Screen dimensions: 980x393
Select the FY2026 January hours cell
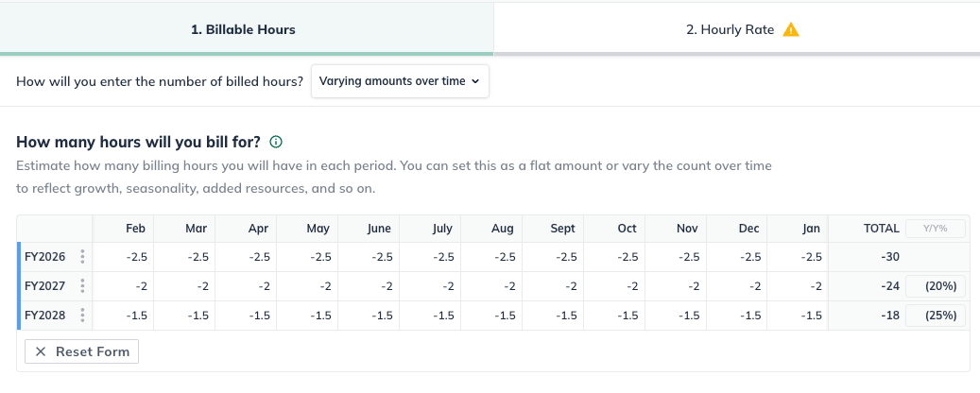pos(798,257)
